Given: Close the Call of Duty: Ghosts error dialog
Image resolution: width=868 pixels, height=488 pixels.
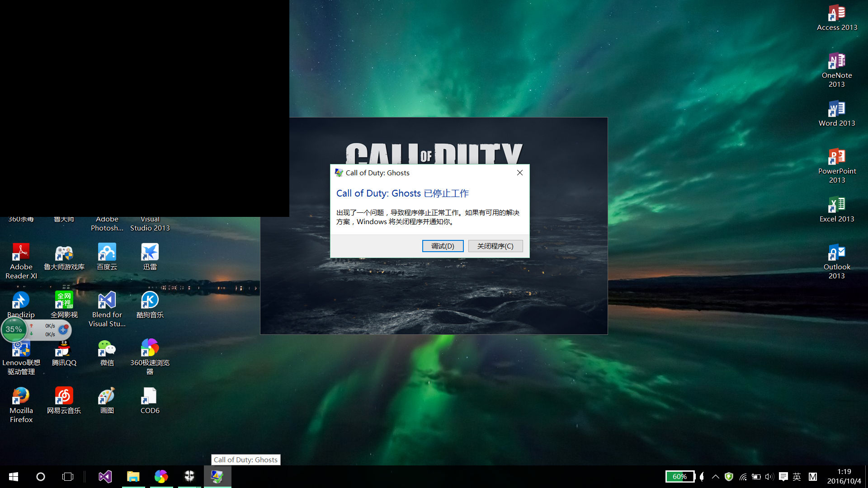Looking at the screenshot, I should pyautogui.click(x=520, y=173).
